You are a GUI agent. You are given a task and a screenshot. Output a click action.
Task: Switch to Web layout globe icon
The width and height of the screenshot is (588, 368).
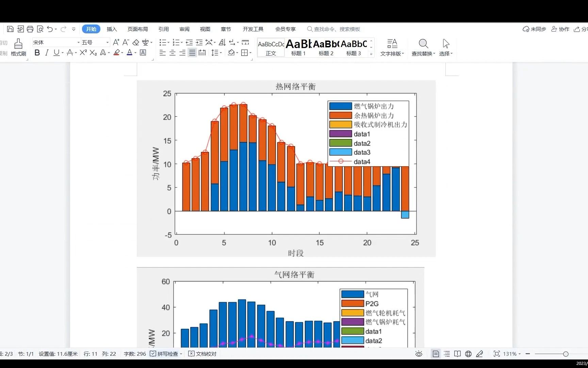(469, 354)
